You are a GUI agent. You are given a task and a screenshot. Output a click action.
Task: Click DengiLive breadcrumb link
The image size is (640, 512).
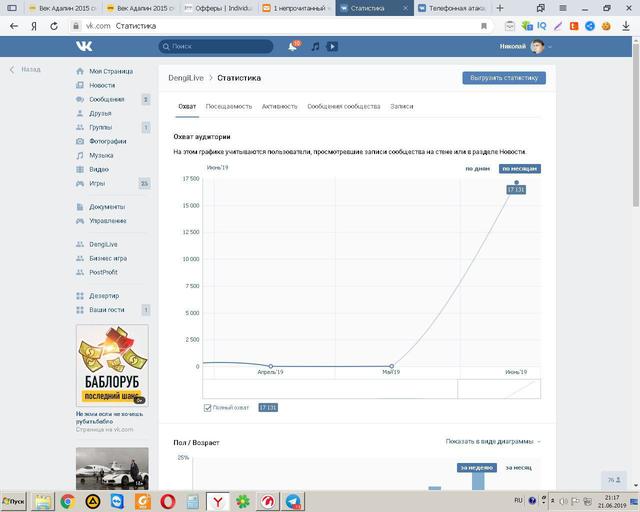(x=186, y=78)
